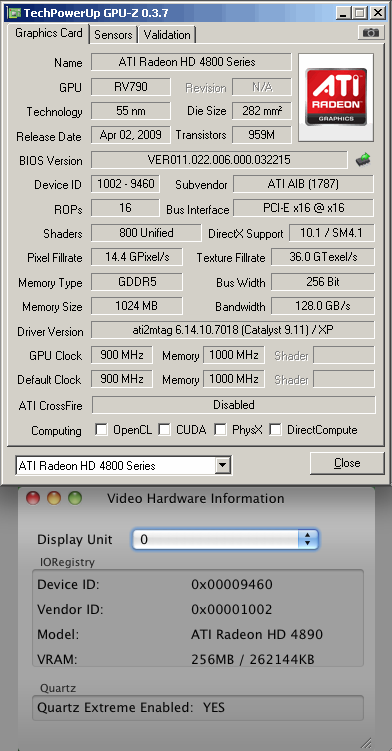Click the ATI Radeon Graphics logo

pos(336,97)
